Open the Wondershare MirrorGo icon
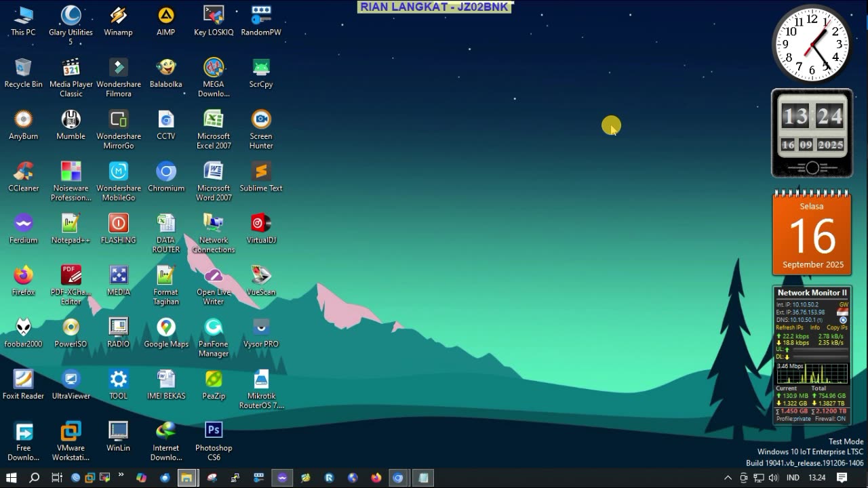 click(x=119, y=129)
